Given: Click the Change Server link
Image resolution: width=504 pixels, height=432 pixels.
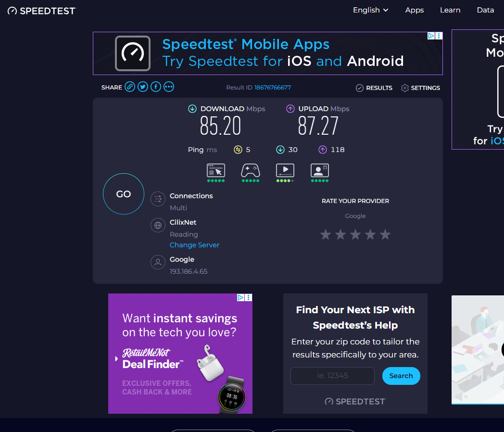Looking at the screenshot, I should pyautogui.click(x=194, y=245).
